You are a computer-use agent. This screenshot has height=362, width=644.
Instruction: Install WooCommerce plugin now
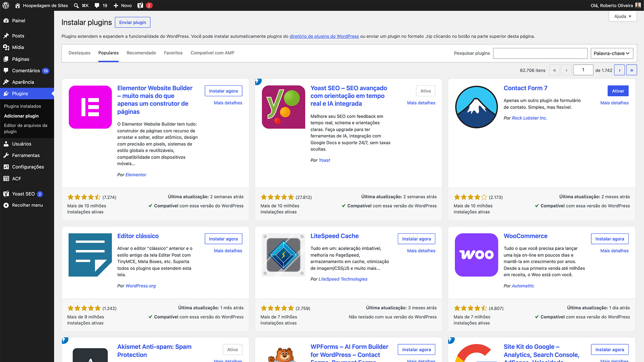point(610,239)
